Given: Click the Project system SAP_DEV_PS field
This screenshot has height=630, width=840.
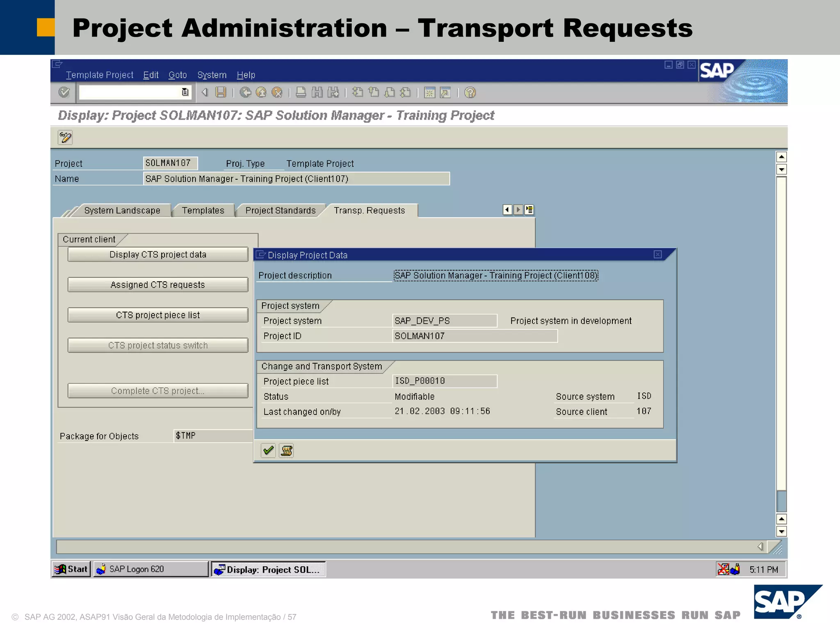Looking at the screenshot, I should pyautogui.click(x=445, y=321).
